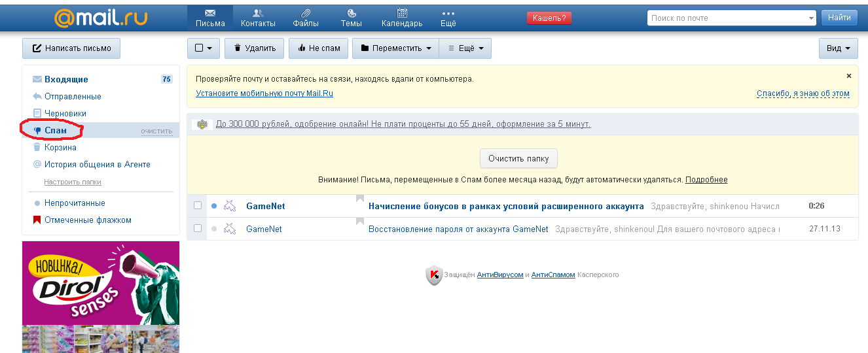Open the АнтиВирусом link

[x=500, y=275]
